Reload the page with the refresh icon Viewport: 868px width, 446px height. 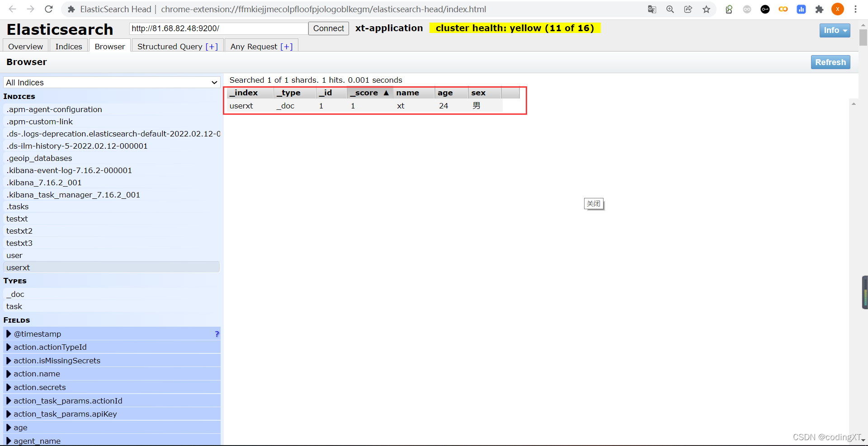point(49,9)
